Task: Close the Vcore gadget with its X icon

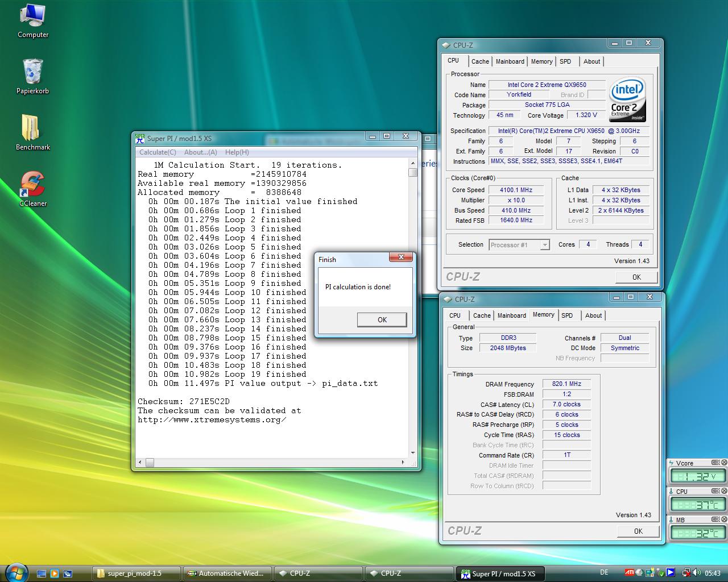Action: click(x=724, y=463)
